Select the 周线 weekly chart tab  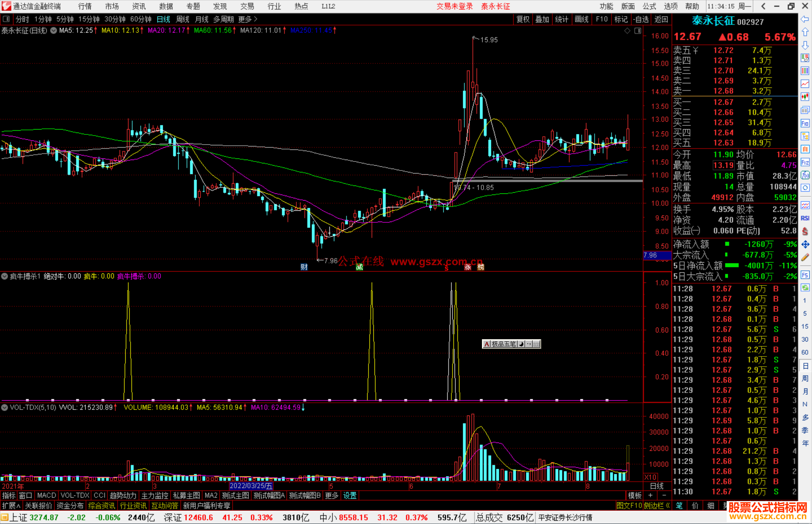coord(182,19)
